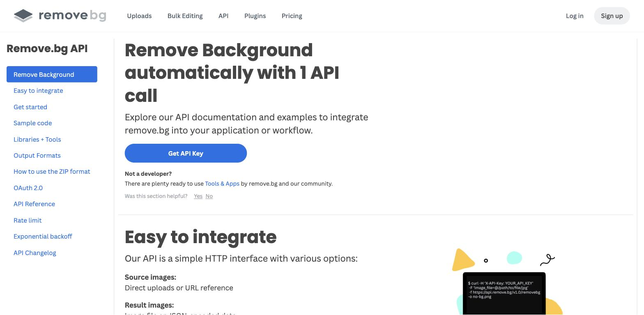
Task: Click the Remove.bg API sidebar heading
Action: point(47,48)
